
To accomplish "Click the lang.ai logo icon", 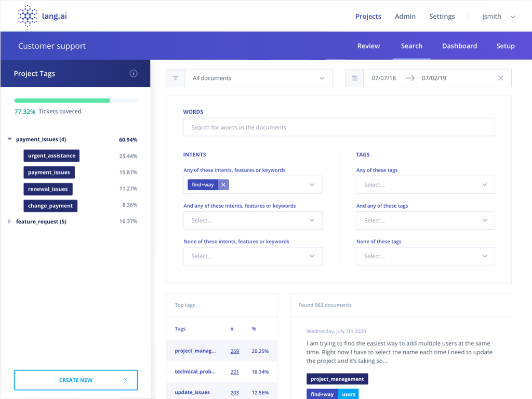I will pos(28,16).
